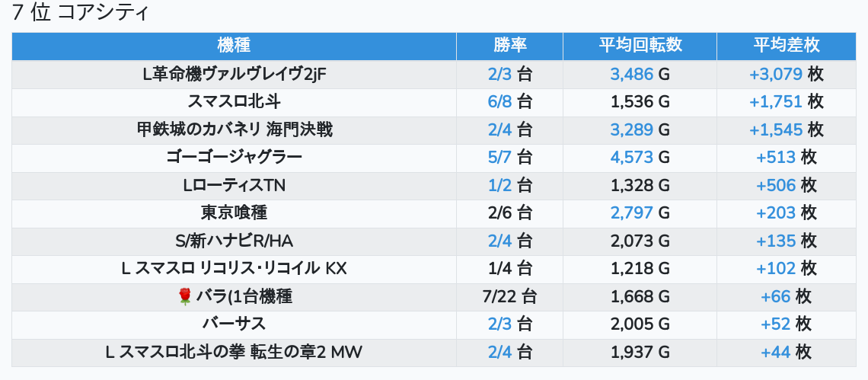Select the スマスロ北斗 machine name
The height and width of the screenshot is (380, 868).
235,102
